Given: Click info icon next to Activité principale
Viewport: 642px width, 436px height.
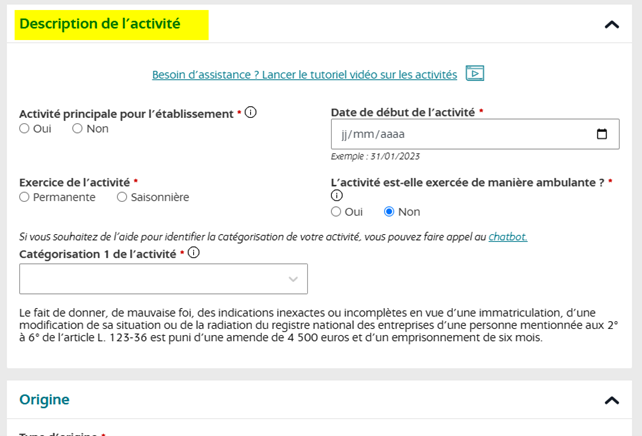Looking at the screenshot, I should click(251, 112).
